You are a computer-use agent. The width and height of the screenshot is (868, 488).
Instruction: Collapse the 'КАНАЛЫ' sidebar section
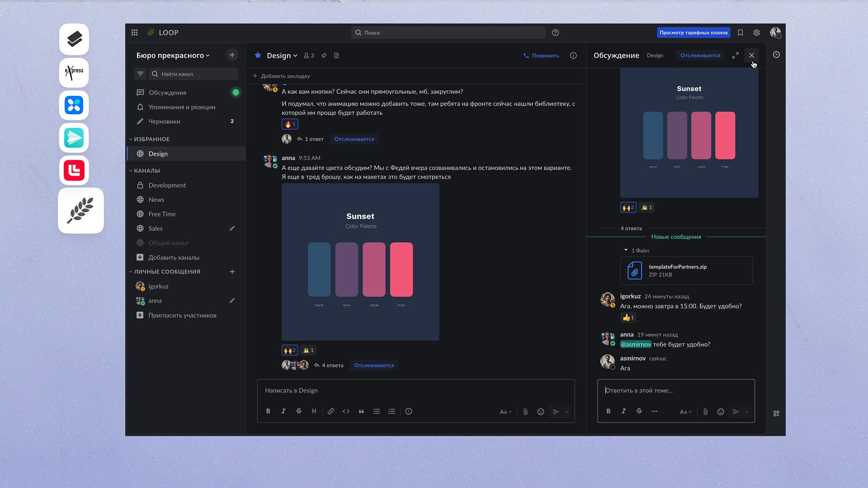(145, 171)
